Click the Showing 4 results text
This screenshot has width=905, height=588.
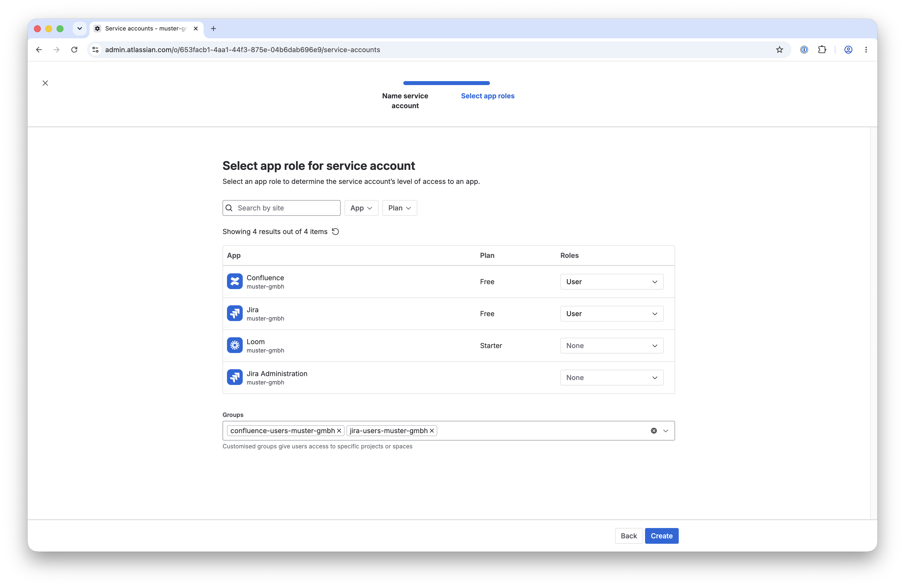pos(275,232)
